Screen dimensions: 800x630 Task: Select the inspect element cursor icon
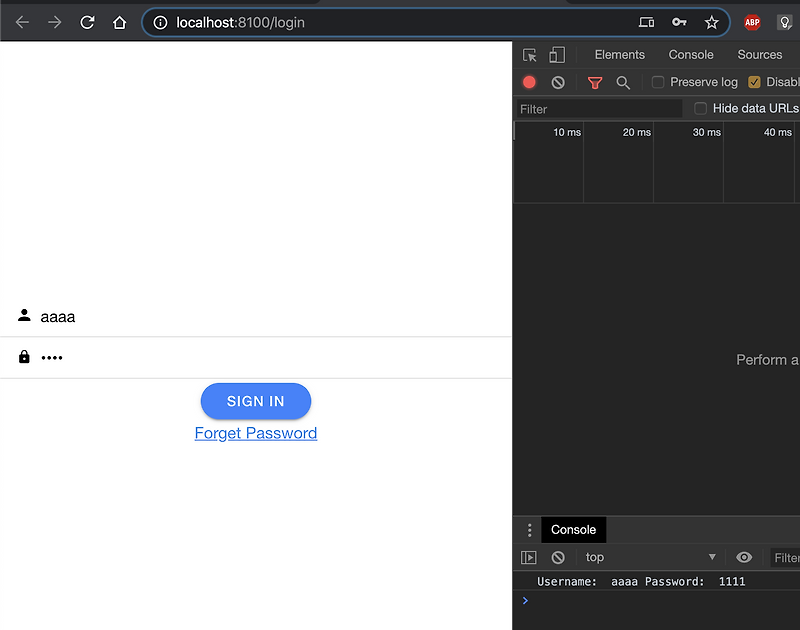[x=529, y=55]
